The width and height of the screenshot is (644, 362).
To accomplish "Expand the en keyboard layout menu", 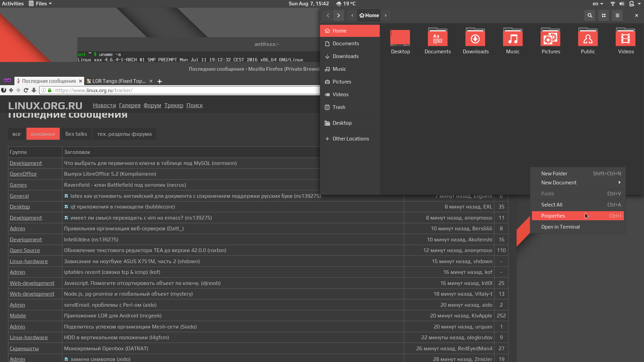I will 598,4.
